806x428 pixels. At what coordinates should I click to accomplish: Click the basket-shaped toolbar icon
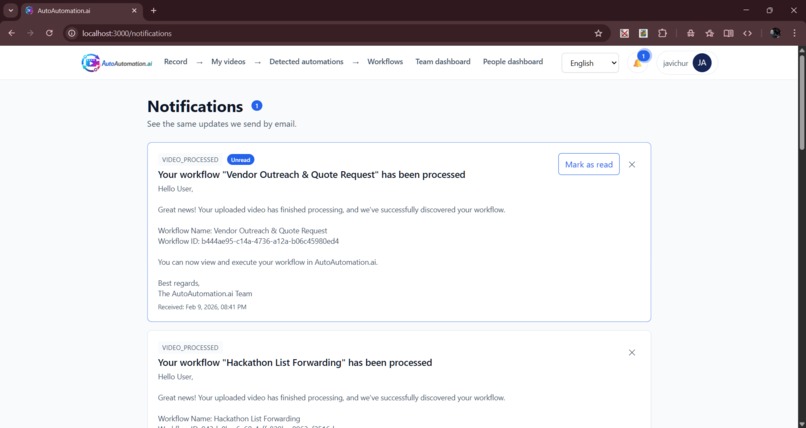pos(690,33)
